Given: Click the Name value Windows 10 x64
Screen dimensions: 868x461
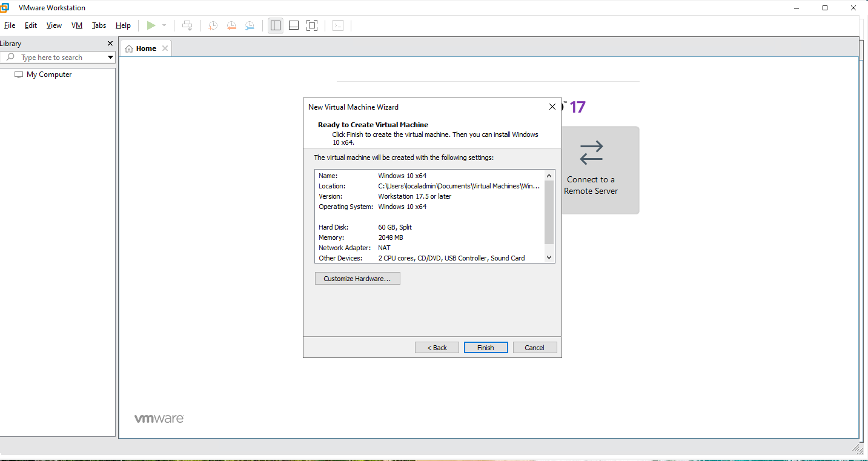Looking at the screenshot, I should coord(402,176).
